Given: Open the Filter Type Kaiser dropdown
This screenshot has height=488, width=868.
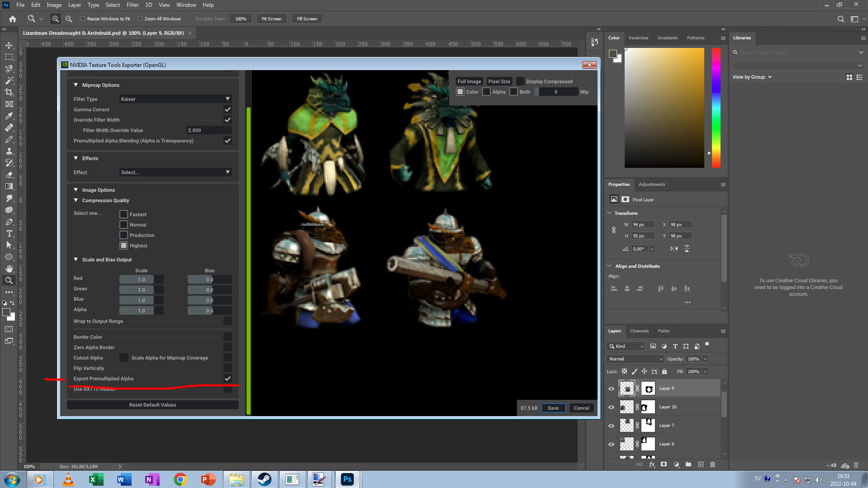Looking at the screenshot, I should [x=175, y=99].
